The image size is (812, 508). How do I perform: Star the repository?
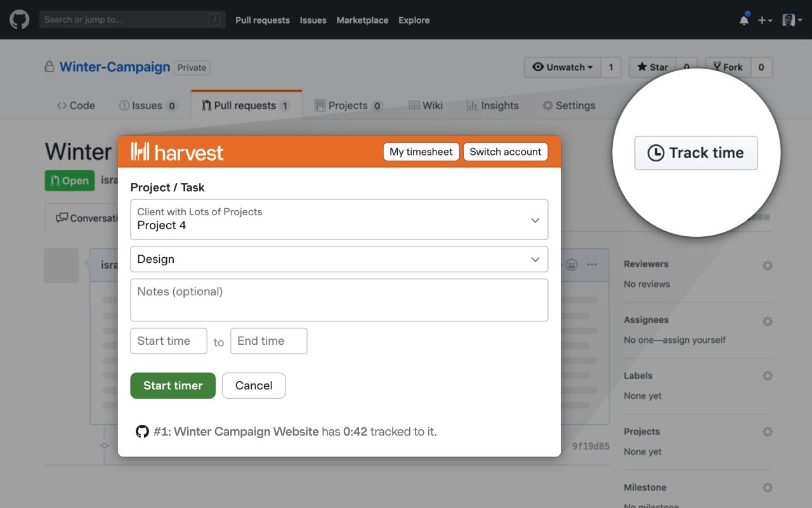click(653, 67)
